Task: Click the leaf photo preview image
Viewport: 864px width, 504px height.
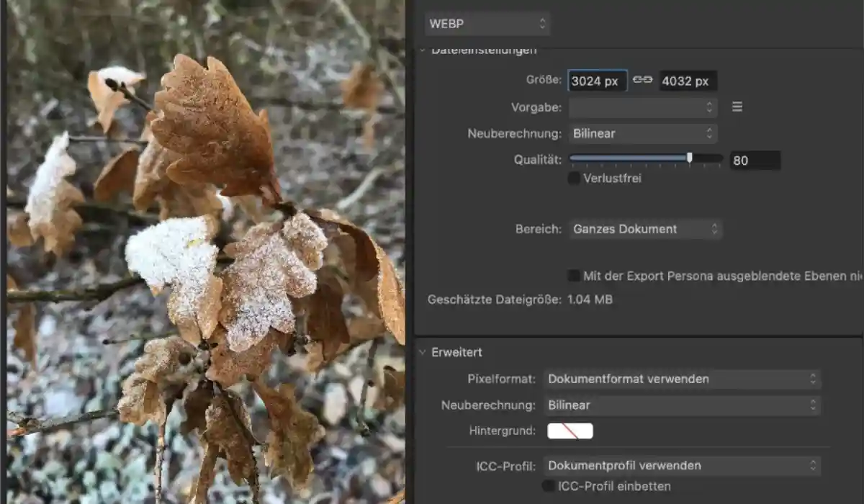Action: coord(205,252)
